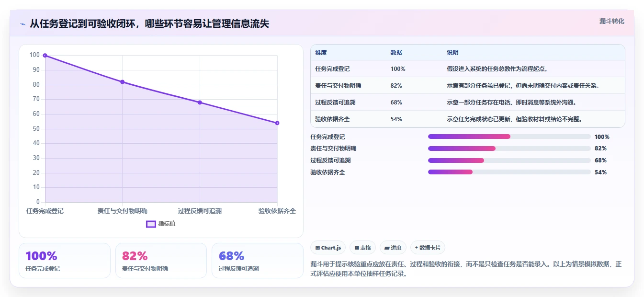Click the 54% cell in the table
Screen dimensions: 644x297
396,119
